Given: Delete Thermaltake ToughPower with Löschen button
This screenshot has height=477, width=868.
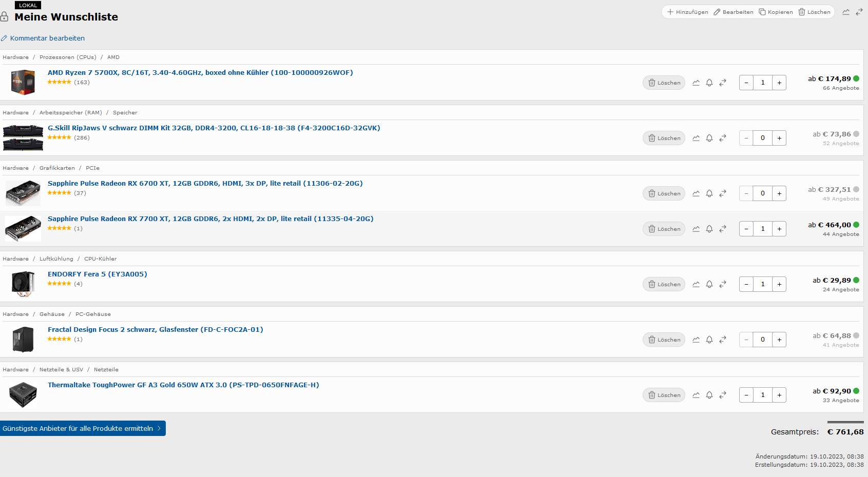Looking at the screenshot, I should pyautogui.click(x=664, y=395).
